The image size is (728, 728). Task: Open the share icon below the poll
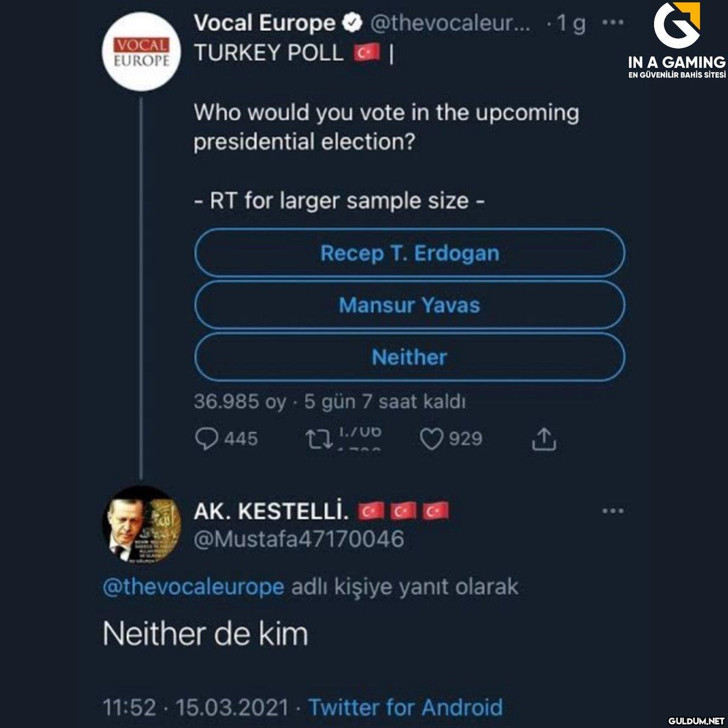pyautogui.click(x=544, y=439)
